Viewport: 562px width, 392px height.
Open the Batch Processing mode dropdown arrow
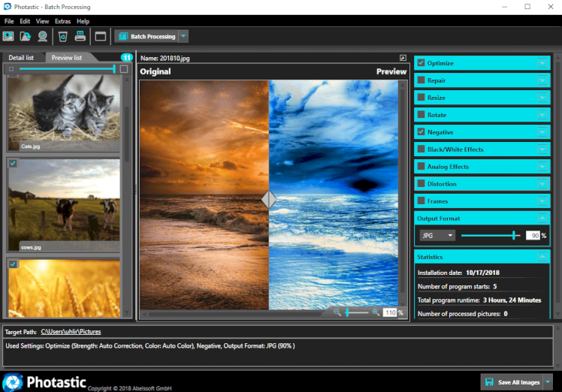[184, 36]
